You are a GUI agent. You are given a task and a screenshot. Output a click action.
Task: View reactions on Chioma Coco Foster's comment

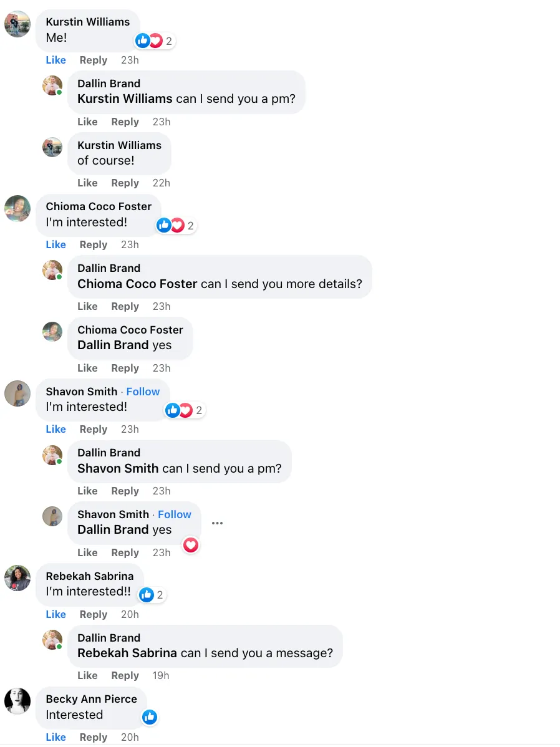(176, 226)
